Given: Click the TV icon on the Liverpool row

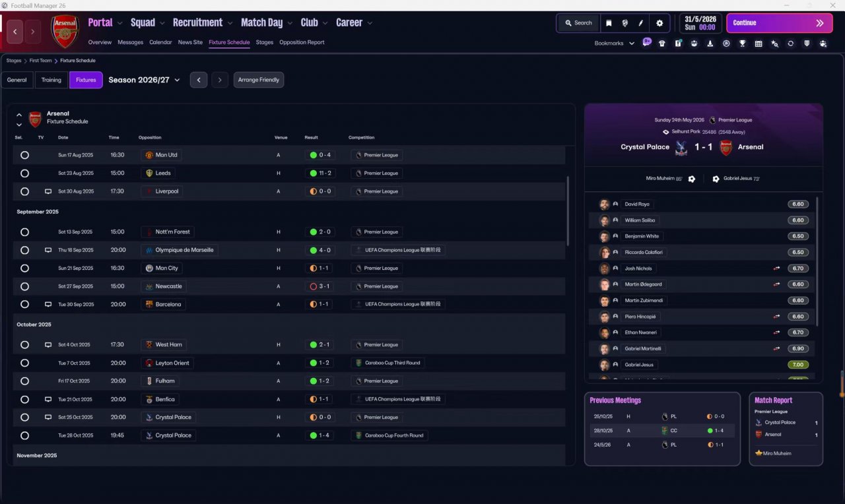Looking at the screenshot, I should (x=48, y=191).
